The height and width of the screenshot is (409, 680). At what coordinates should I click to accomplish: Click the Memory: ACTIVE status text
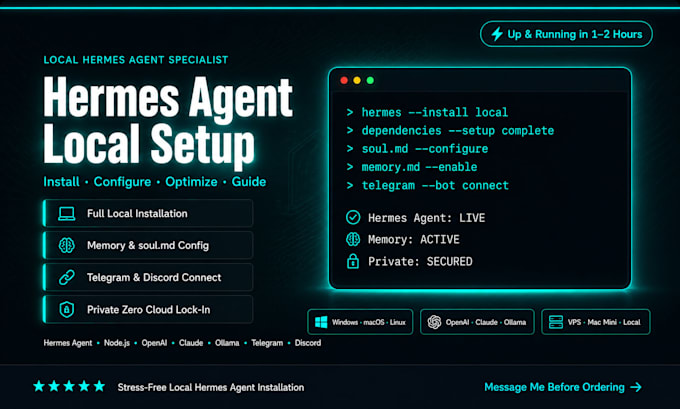pyautogui.click(x=414, y=239)
